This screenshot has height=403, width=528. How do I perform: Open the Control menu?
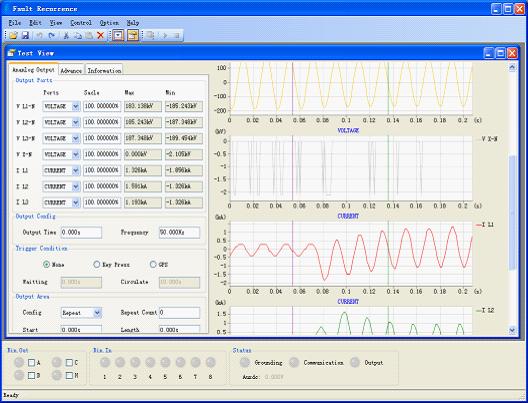[x=81, y=23]
